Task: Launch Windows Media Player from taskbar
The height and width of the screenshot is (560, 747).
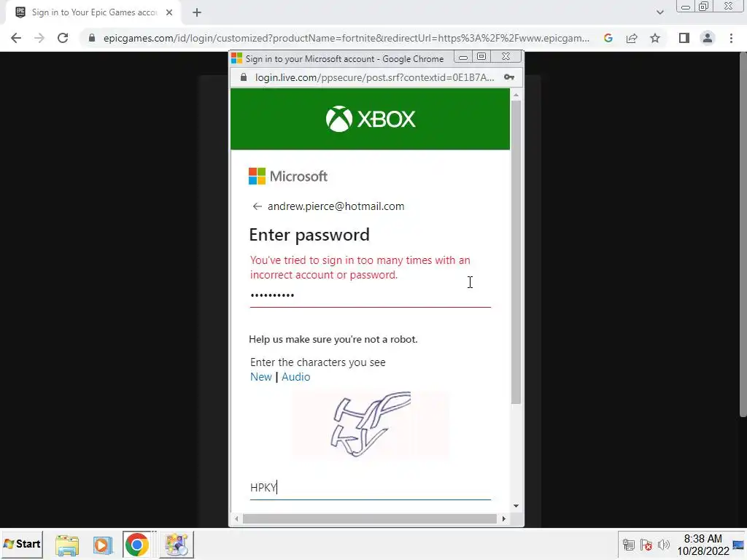Action: [102, 545]
